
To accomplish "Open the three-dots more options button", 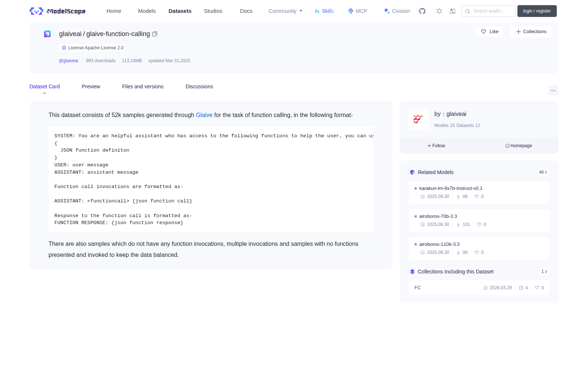I will pos(553,90).
